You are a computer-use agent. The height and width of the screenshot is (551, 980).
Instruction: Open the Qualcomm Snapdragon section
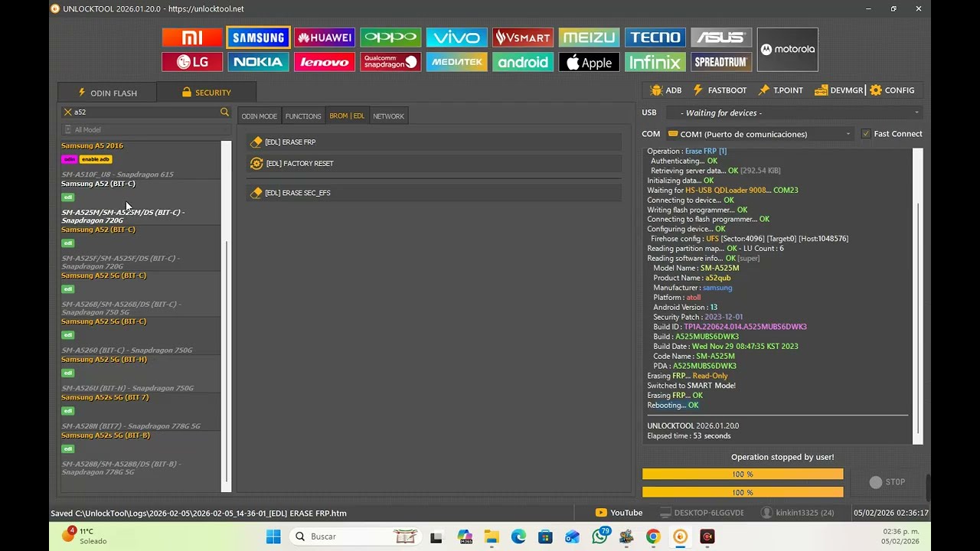coord(390,62)
